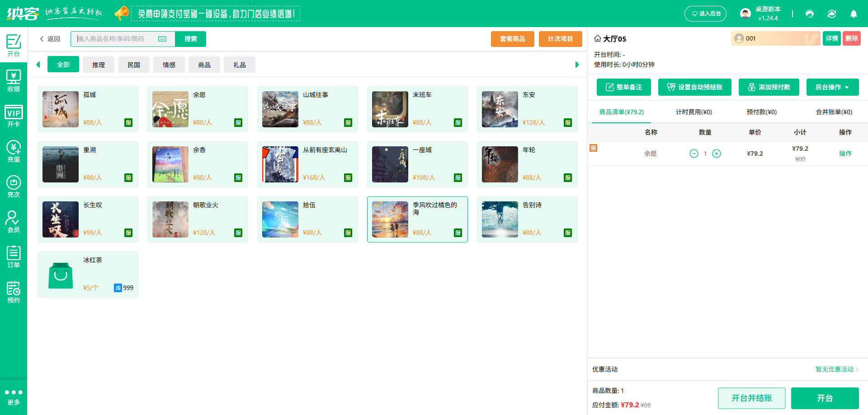This screenshot has height=415, width=868.
Task: Click the green 开台 confirm button
Action: (x=825, y=398)
